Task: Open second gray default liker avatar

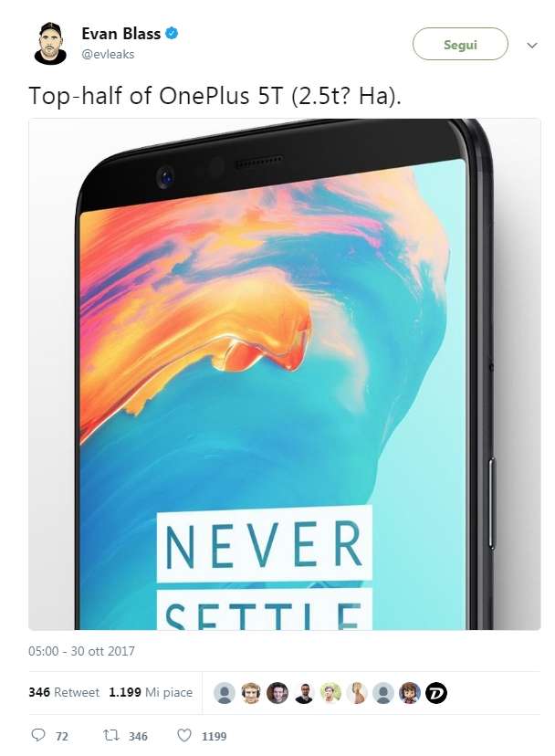Action: click(x=382, y=693)
